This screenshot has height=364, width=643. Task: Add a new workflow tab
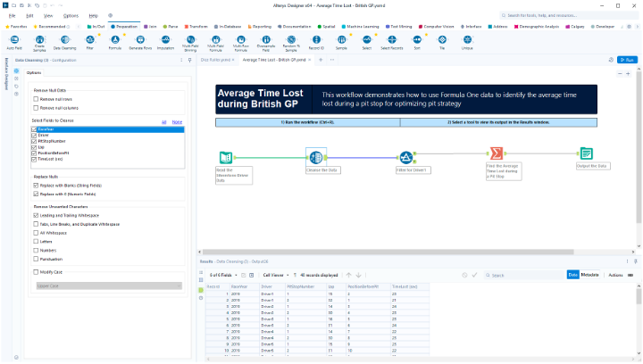pyautogui.click(x=321, y=60)
